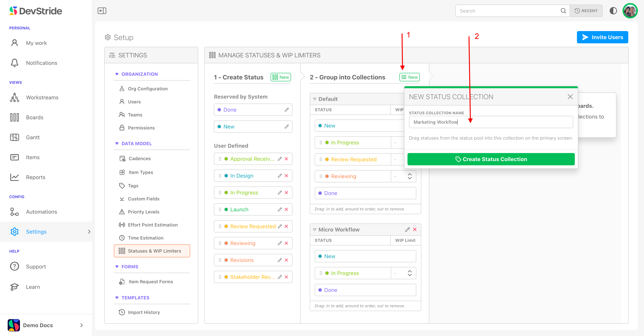The image size is (644, 336).
Task: Collapse the sidebar with the panel icon
Action: click(x=102, y=11)
